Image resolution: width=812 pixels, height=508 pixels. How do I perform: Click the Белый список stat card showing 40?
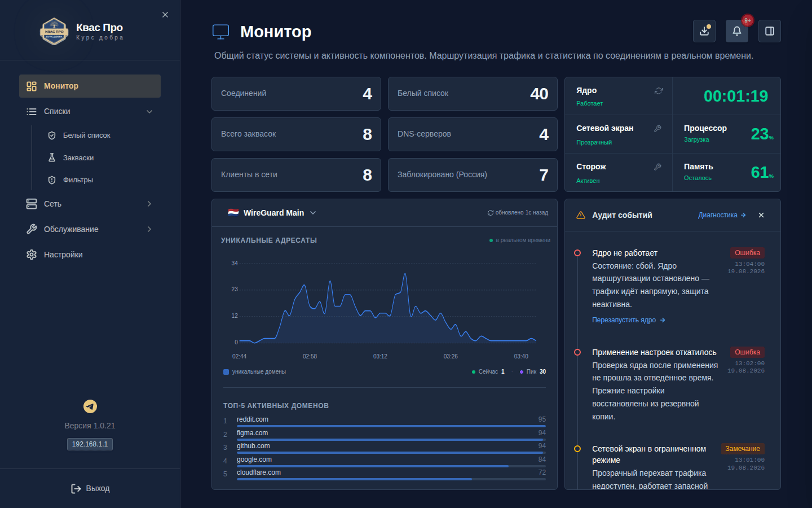[x=473, y=94]
